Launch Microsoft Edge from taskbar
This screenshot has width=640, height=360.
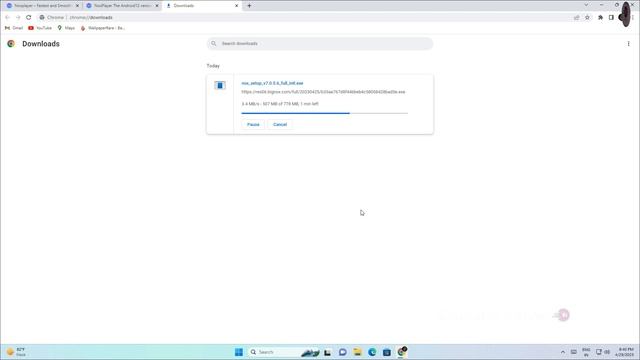(372, 352)
